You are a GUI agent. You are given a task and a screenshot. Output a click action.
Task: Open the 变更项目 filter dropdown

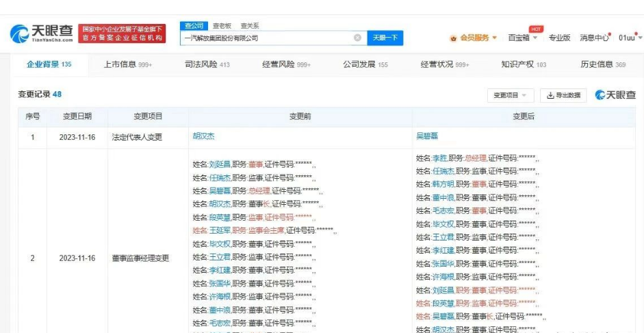click(511, 95)
